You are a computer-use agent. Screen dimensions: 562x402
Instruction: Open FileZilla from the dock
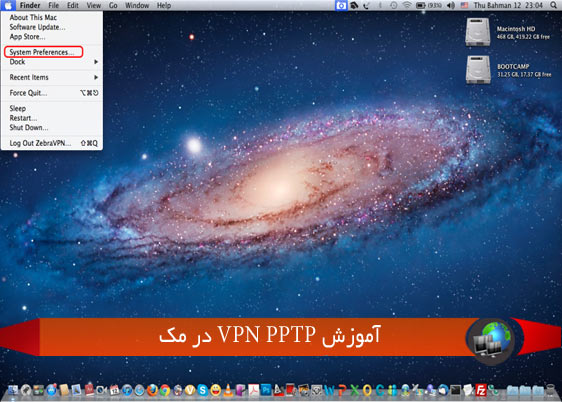(480, 390)
